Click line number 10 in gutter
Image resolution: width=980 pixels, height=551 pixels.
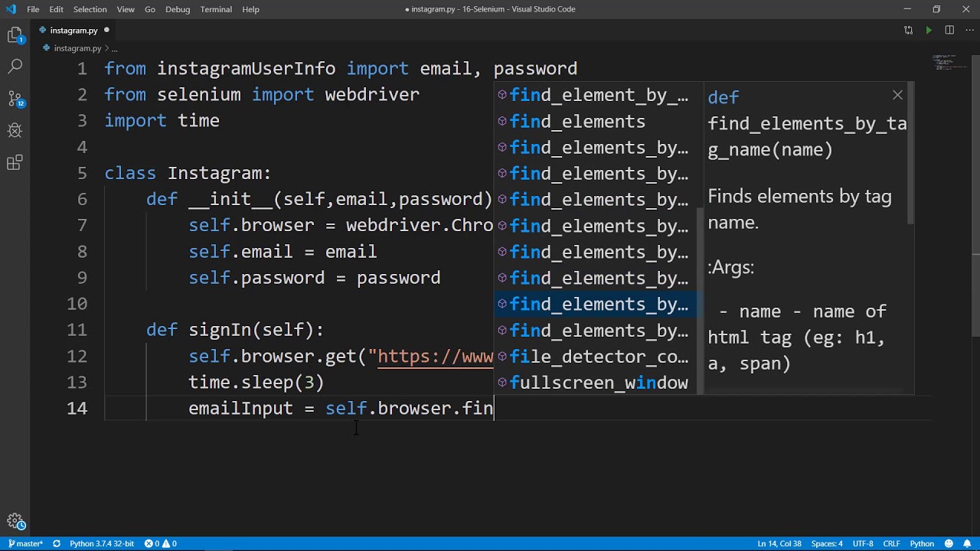(77, 304)
